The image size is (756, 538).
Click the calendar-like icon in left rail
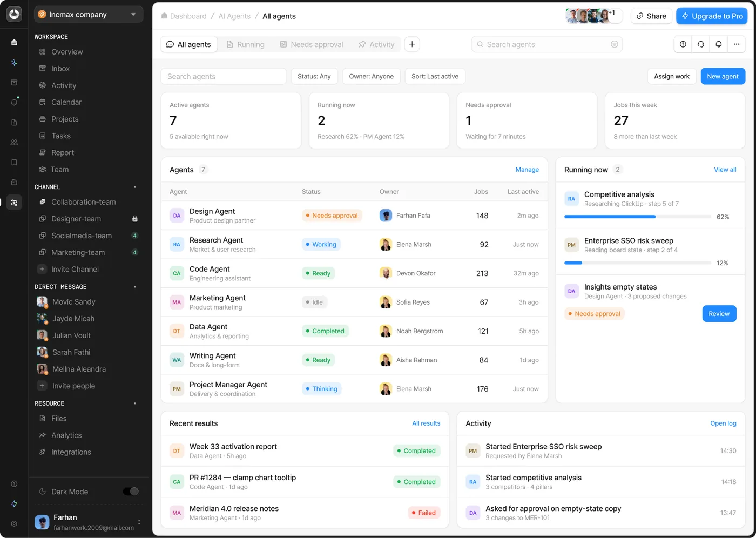pos(14,183)
